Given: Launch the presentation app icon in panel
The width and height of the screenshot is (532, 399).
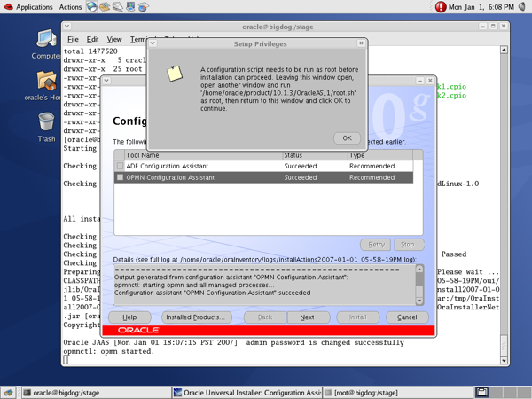Looking at the screenshot, I should (x=130, y=6).
